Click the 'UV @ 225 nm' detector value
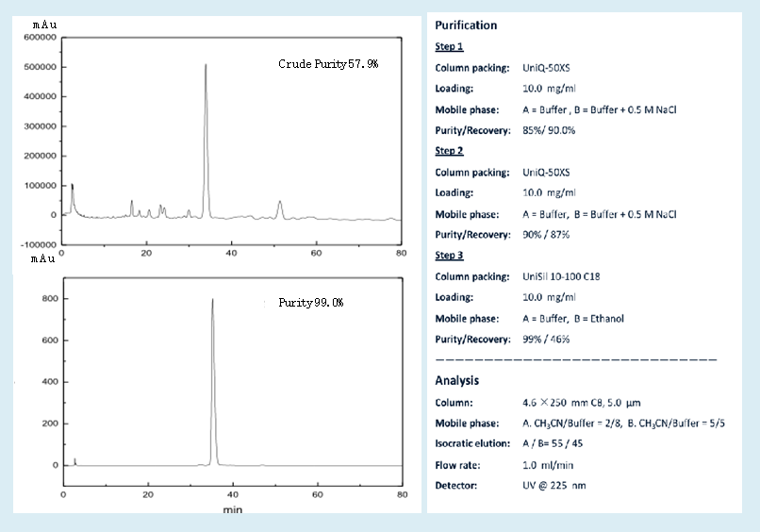760x532 pixels. [554, 486]
